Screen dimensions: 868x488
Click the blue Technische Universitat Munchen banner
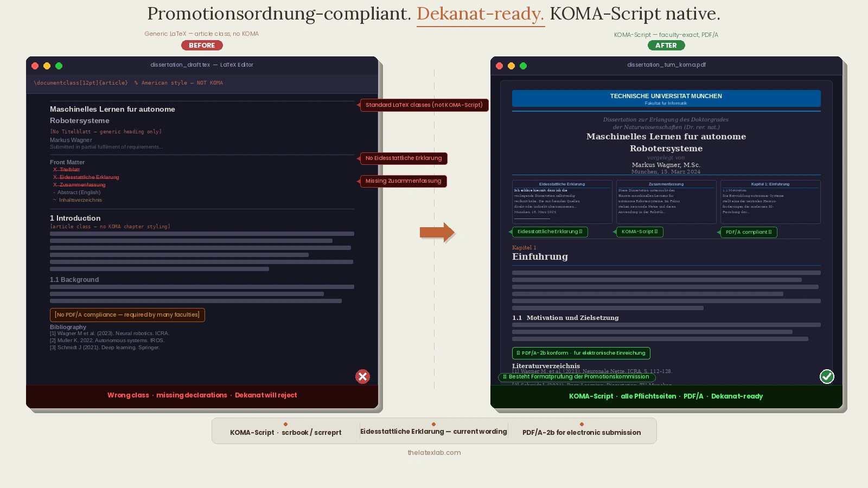tap(666, 98)
